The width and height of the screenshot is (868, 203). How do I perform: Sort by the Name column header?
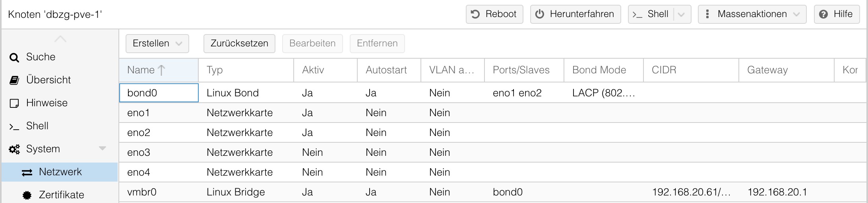coord(159,70)
